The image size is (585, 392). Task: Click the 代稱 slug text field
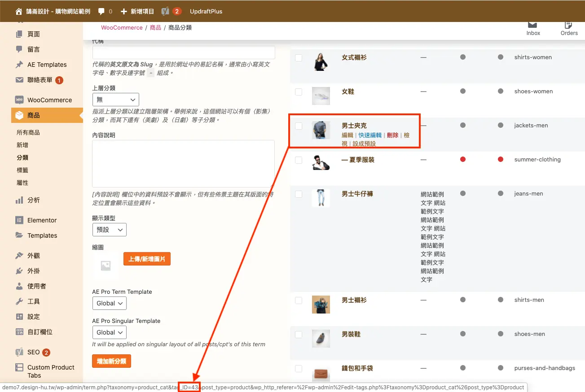point(184,52)
